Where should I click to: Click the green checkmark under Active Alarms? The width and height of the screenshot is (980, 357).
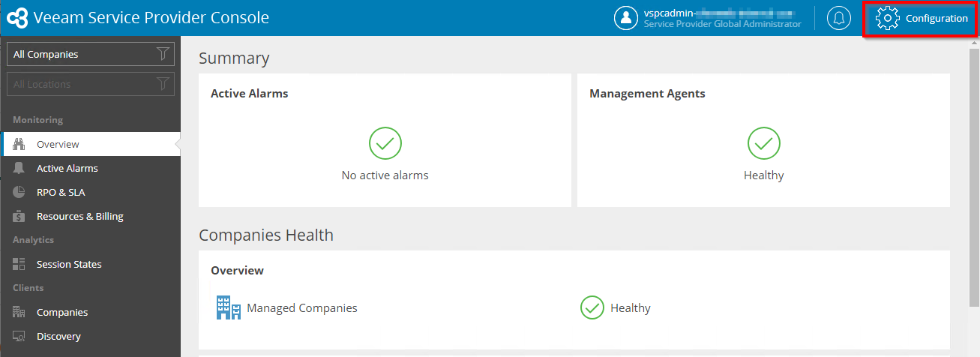(385, 142)
